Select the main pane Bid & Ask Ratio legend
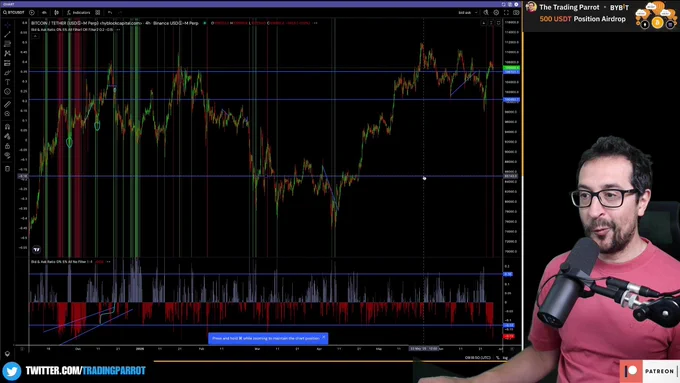Image resolution: width=680 pixels, height=383 pixels. pyautogui.click(x=72, y=29)
